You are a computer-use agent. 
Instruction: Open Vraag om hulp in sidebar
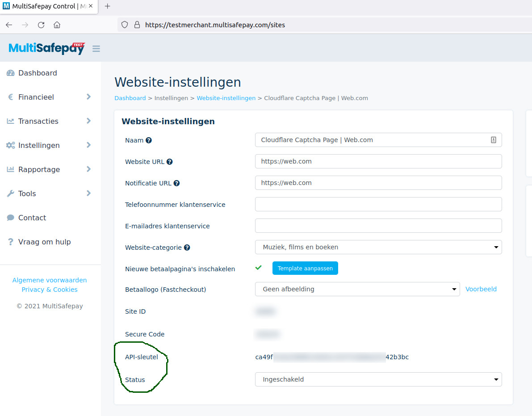coord(45,242)
